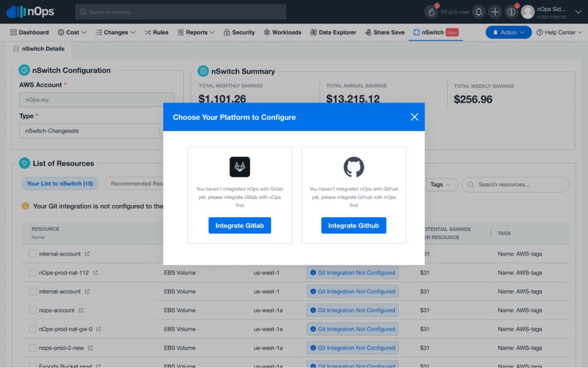
Task: Select Your List to nSwitch (15) tab
Action: (60, 183)
